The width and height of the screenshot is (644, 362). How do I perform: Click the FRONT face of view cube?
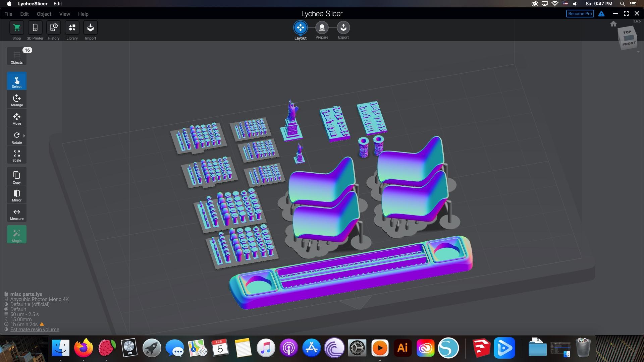pos(629,44)
